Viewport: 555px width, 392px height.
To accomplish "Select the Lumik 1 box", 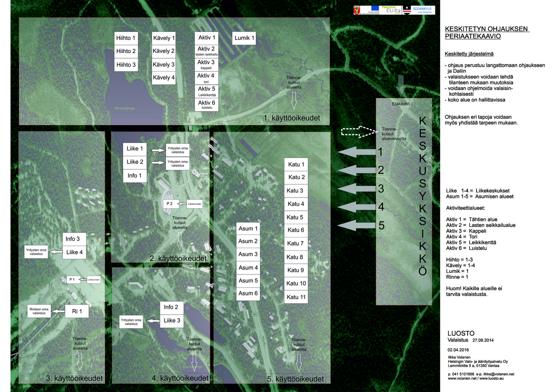I will pyautogui.click(x=244, y=38).
